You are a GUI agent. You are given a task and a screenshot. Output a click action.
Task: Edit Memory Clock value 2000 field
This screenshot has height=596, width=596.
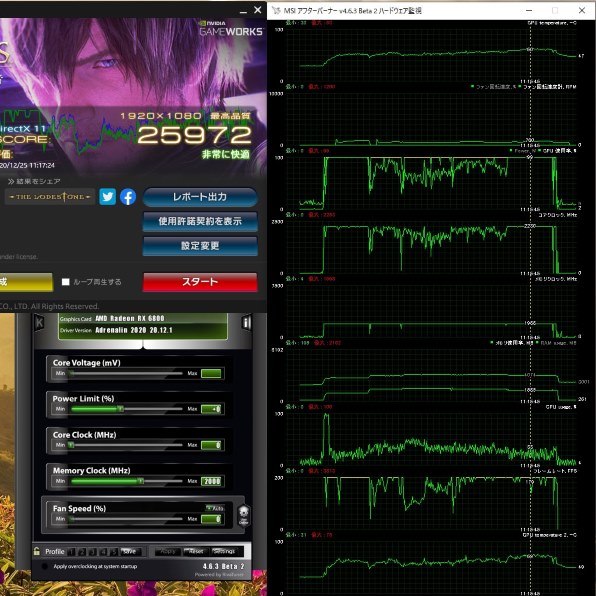[211, 481]
